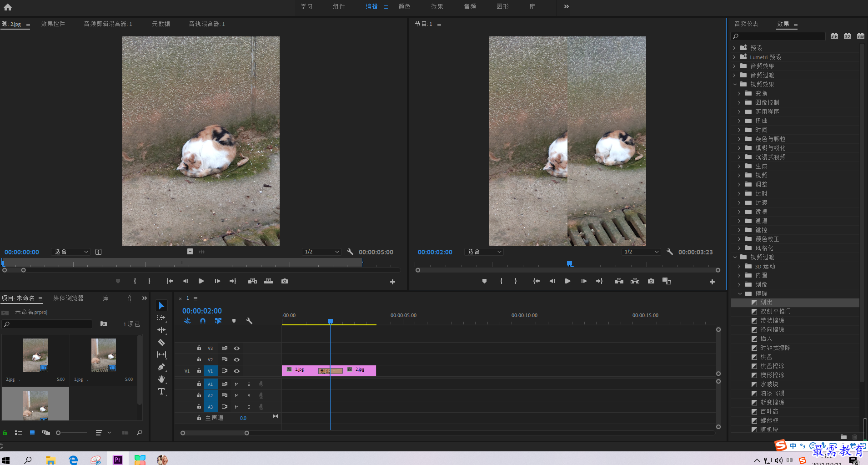Export frame from Program monitor

(651, 281)
